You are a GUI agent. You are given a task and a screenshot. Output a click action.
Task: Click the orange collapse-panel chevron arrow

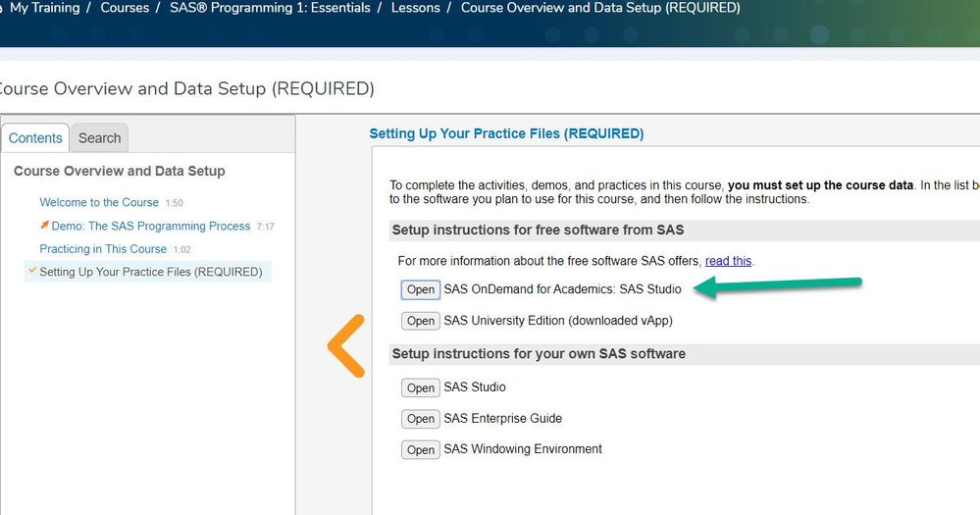[345, 345]
